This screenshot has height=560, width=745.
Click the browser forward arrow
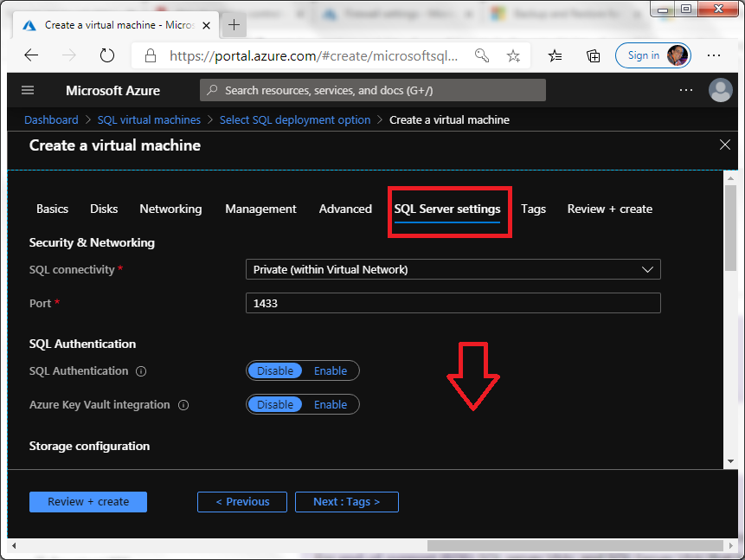click(69, 55)
